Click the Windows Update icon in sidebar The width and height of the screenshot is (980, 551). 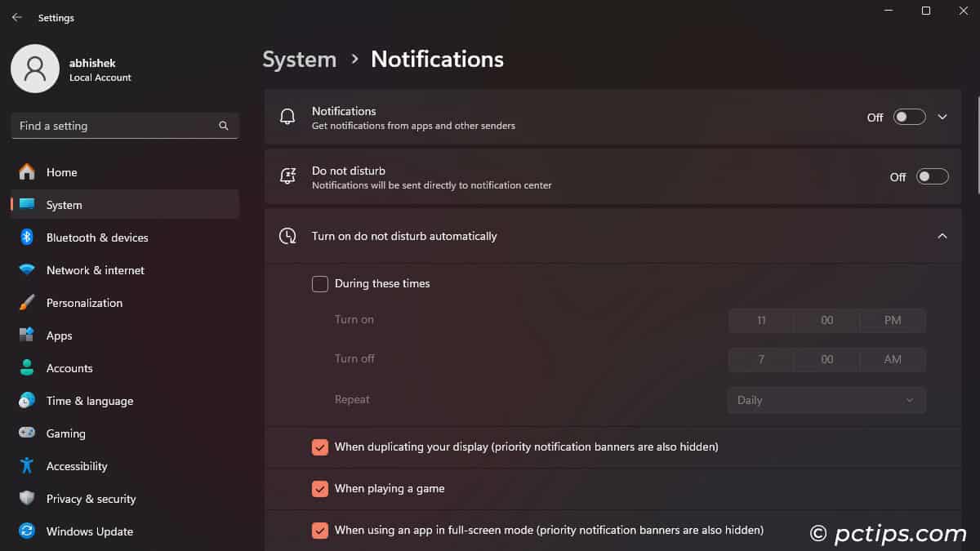coord(28,531)
